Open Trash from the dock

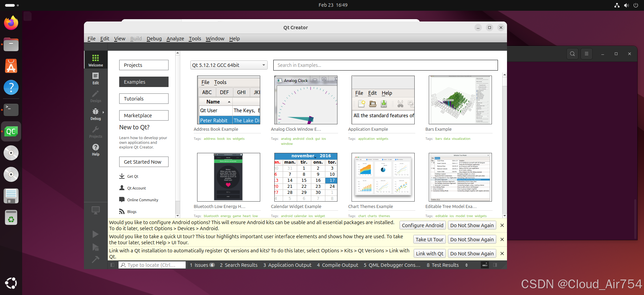(x=11, y=218)
